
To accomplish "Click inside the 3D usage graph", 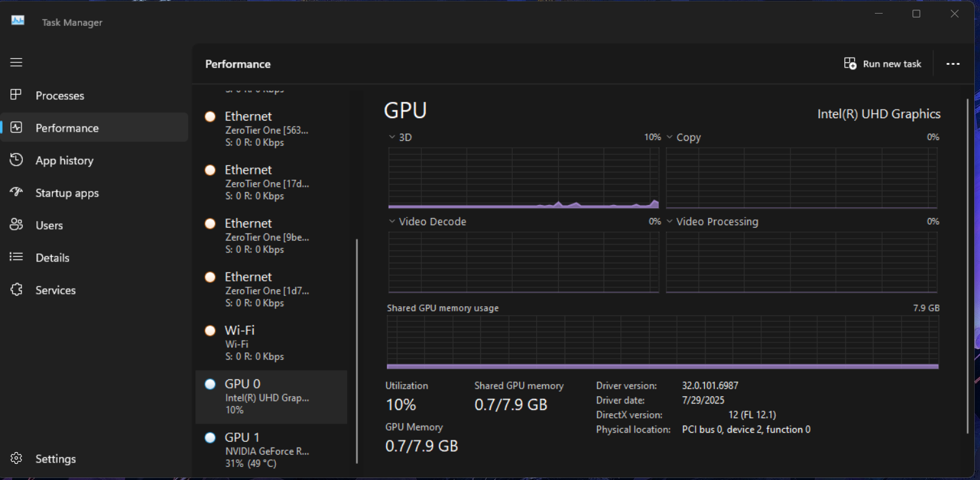I will coord(524,178).
